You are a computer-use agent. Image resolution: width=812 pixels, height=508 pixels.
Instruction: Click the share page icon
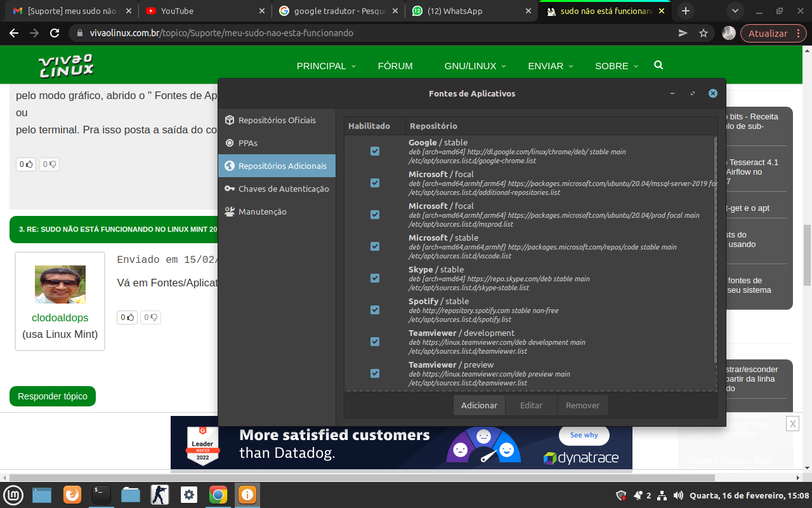tap(683, 33)
